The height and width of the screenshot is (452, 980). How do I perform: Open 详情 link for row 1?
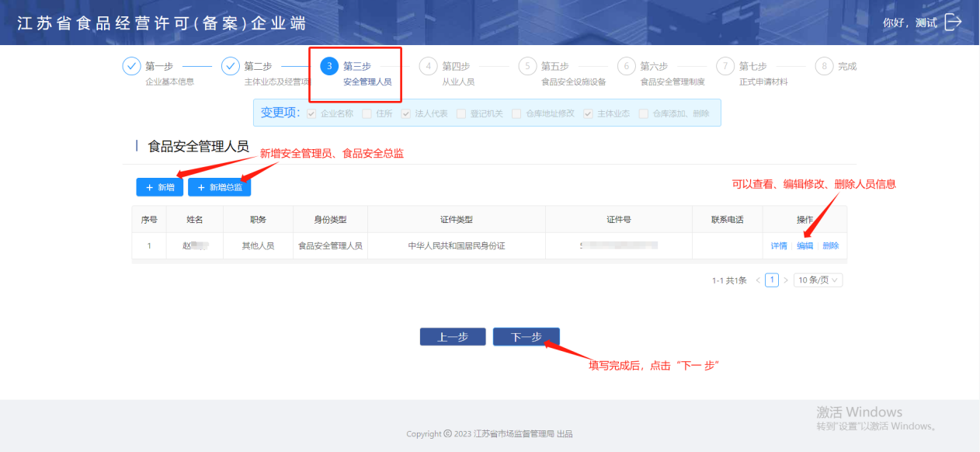tap(779, 246)
